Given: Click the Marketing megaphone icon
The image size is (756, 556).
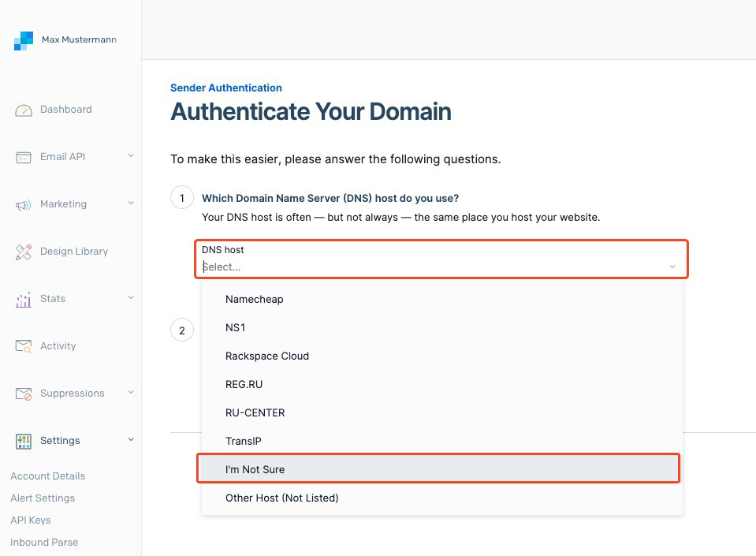Looking at the screenshot, I should [x=24, y=205].
